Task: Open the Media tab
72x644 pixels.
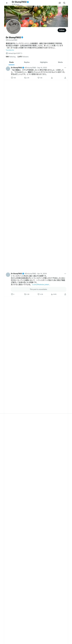Action: coord(60,62)
